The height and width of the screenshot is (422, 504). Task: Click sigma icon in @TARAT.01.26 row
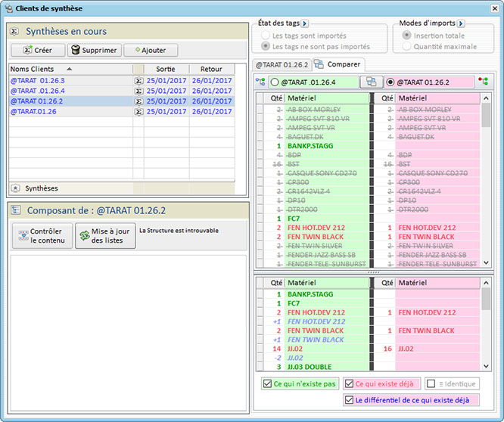138,112
